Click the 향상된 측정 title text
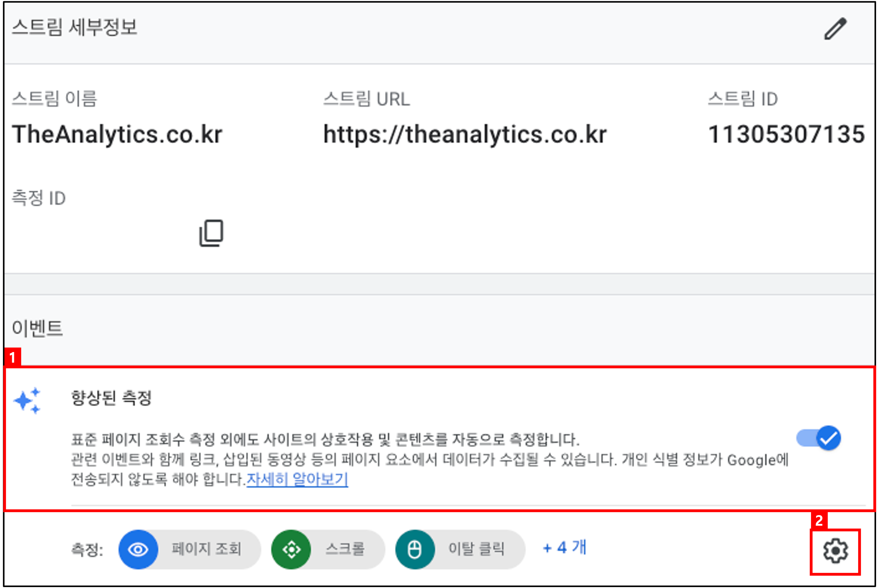 tap(111, 398)
